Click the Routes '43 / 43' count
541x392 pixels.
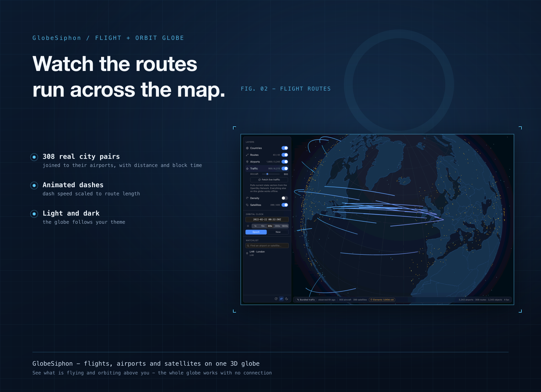pos(276,155)
